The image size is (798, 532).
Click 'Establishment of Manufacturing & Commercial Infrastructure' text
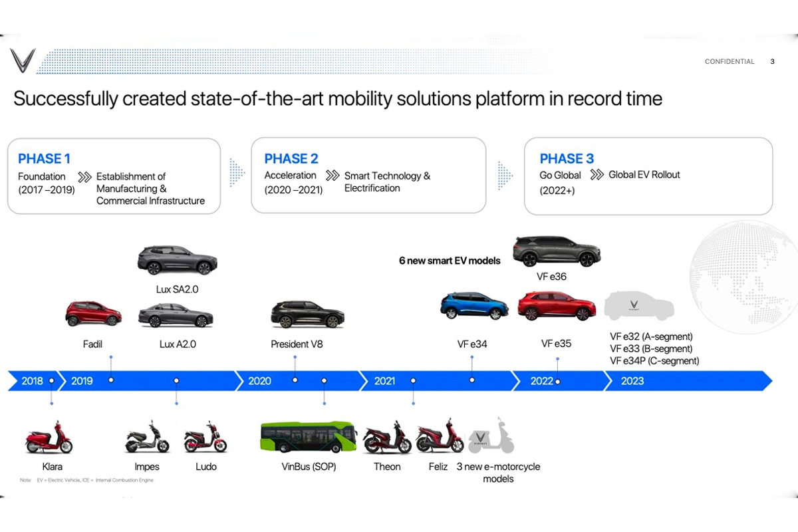[150, 189]
